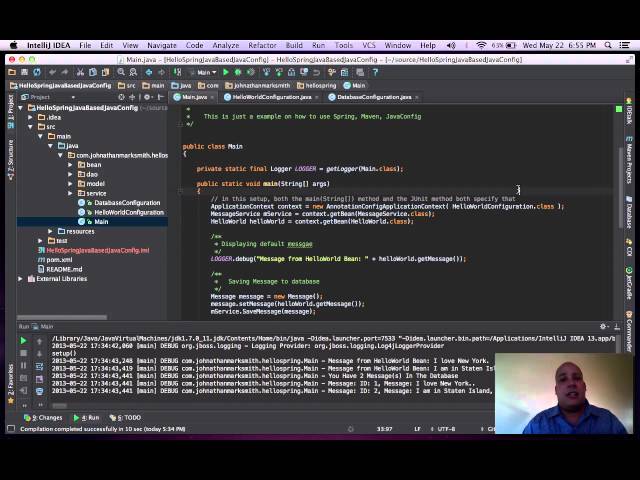Expand the model package
The width and height of the screenshot is (640, 480).
coord(70,184)
